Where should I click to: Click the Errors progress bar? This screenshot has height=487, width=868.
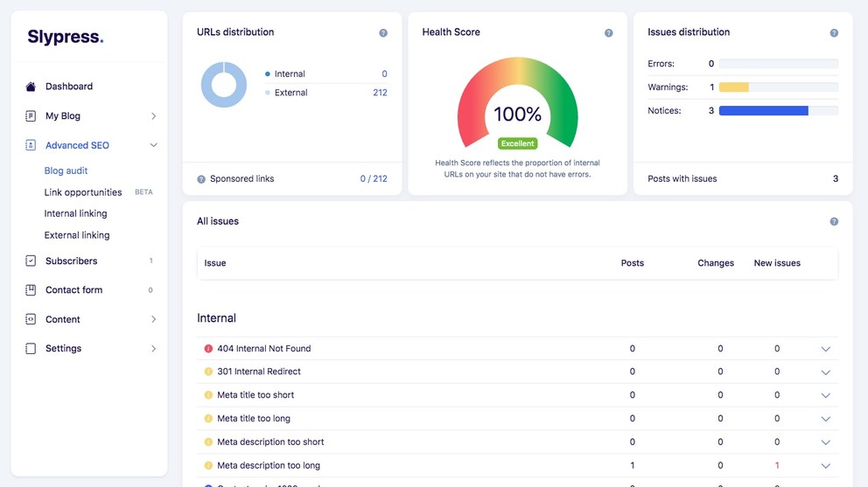coord(779,64)
